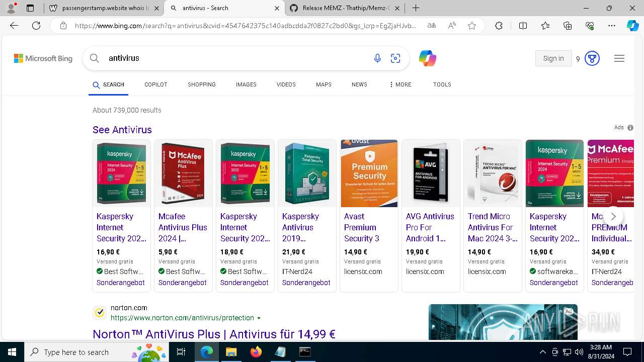Open the Norton AntiVirus Plus result link
This screenshot has height=362, width=644.
pos(214,334)
